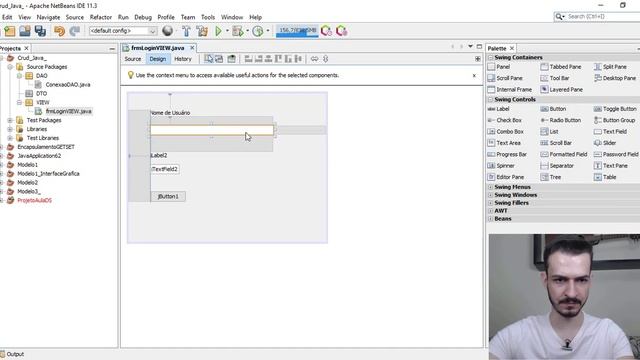The image size is (640, 360).
Task: Pick the Button component from Palette
Action: (x=558, y=109)
